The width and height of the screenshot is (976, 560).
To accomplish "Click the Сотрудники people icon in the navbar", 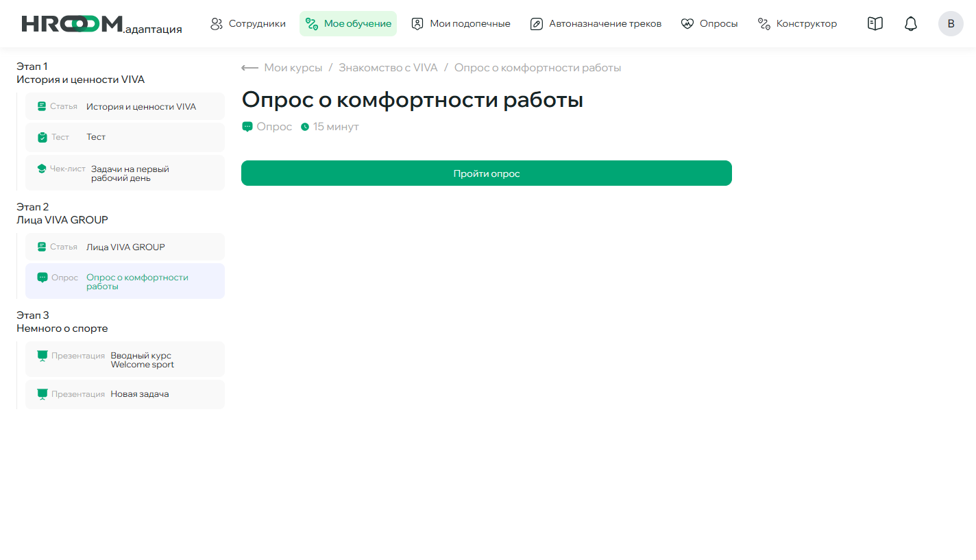I will [x=216, y=23].
